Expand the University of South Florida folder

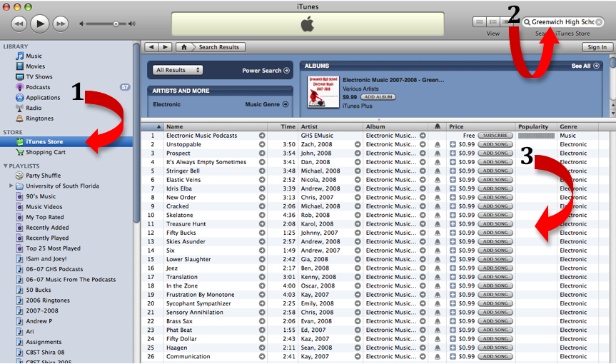11,186
